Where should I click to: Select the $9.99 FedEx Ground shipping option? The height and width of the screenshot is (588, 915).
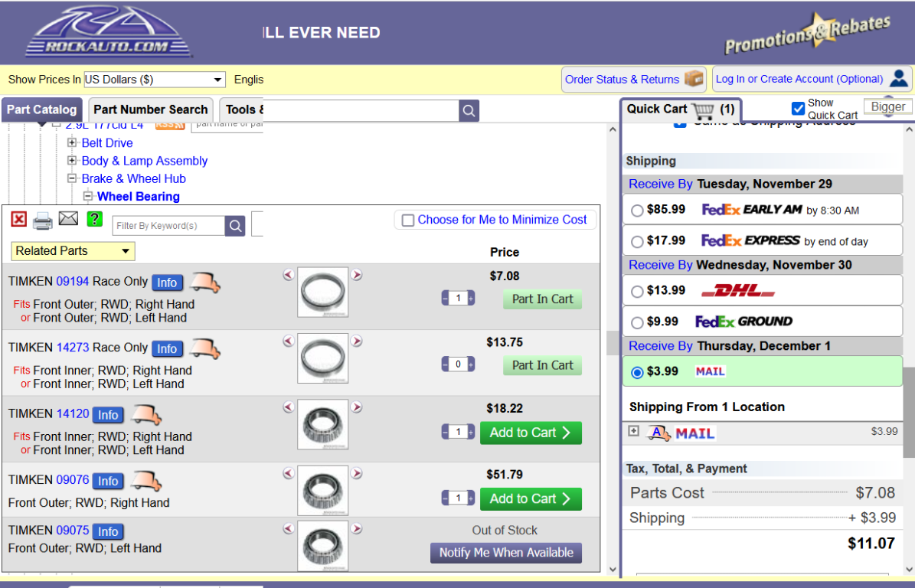tap(637, 322)
